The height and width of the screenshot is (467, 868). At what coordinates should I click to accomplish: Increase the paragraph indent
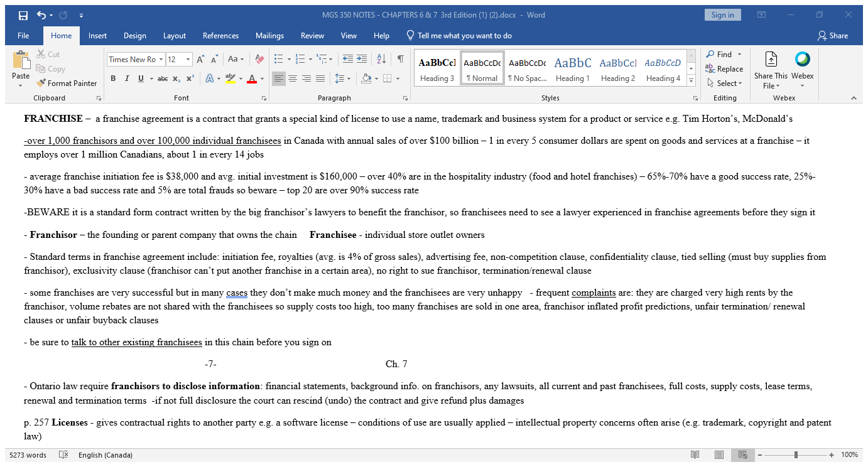click(362, 59)
